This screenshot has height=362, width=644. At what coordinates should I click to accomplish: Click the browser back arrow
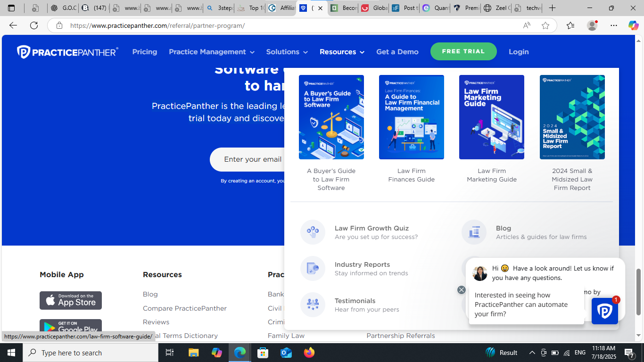click(x=13, y=25)
